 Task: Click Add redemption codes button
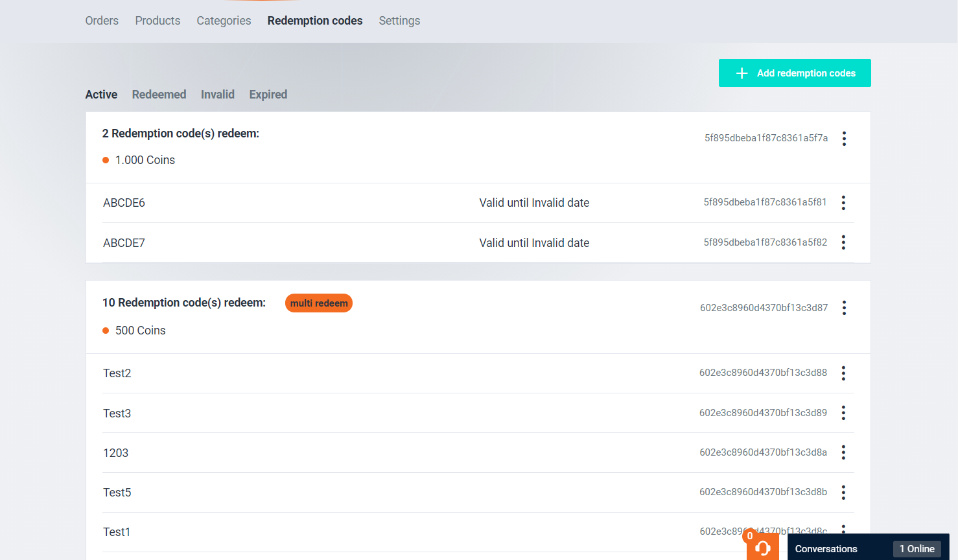pyautogui.click(x=794, y=73)
